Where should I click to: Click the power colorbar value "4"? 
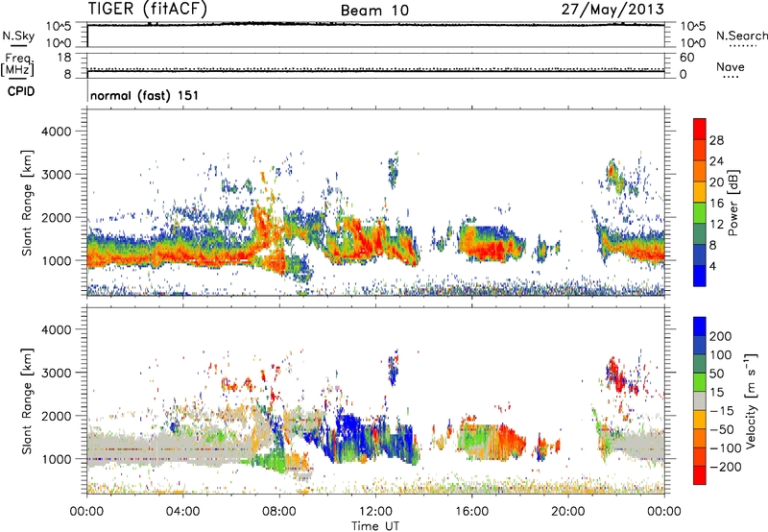712,267
